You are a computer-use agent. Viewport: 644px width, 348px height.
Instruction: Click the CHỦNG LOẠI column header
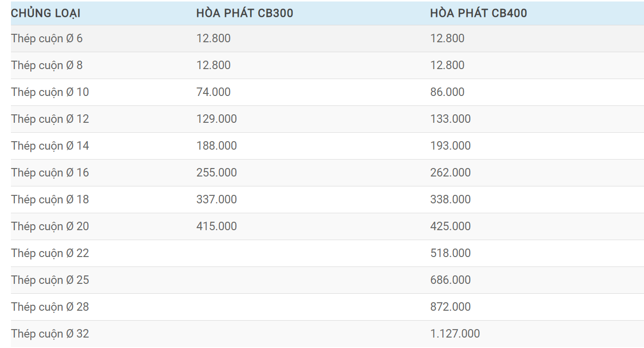(46, 13)
